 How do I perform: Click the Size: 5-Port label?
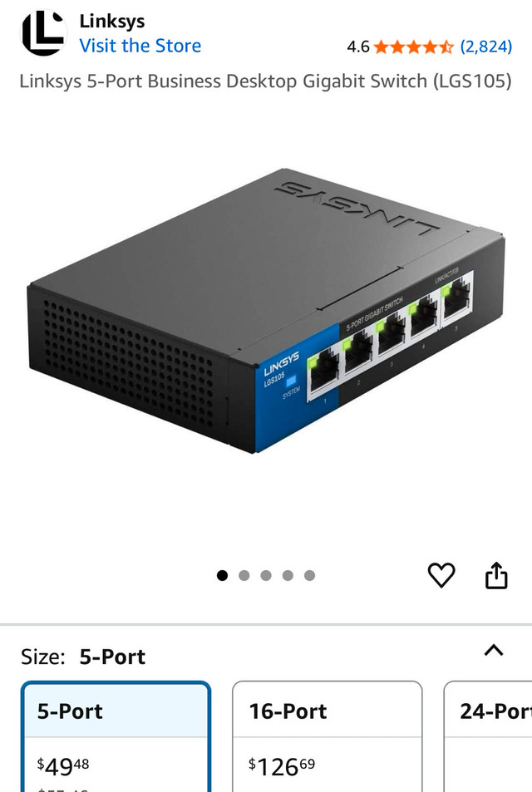coord(83,657)
